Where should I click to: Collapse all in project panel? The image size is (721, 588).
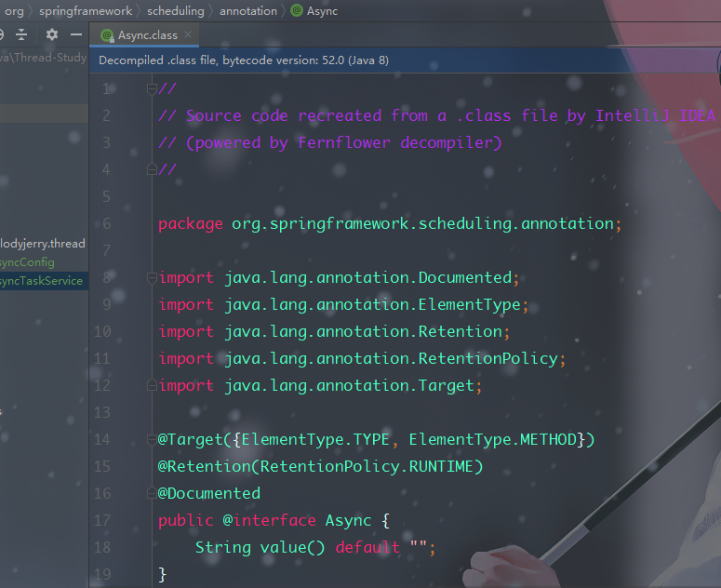click(x=21, y=34)
